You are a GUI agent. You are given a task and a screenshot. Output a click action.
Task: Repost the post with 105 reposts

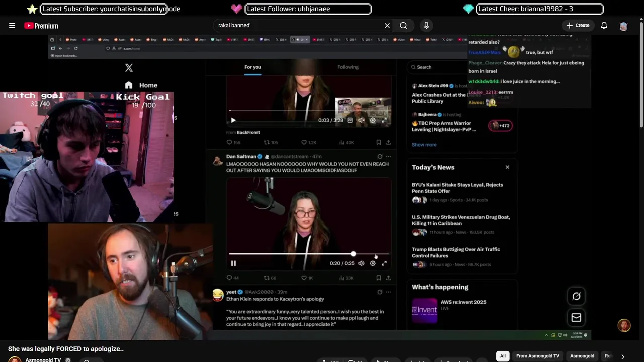(271, 142)
